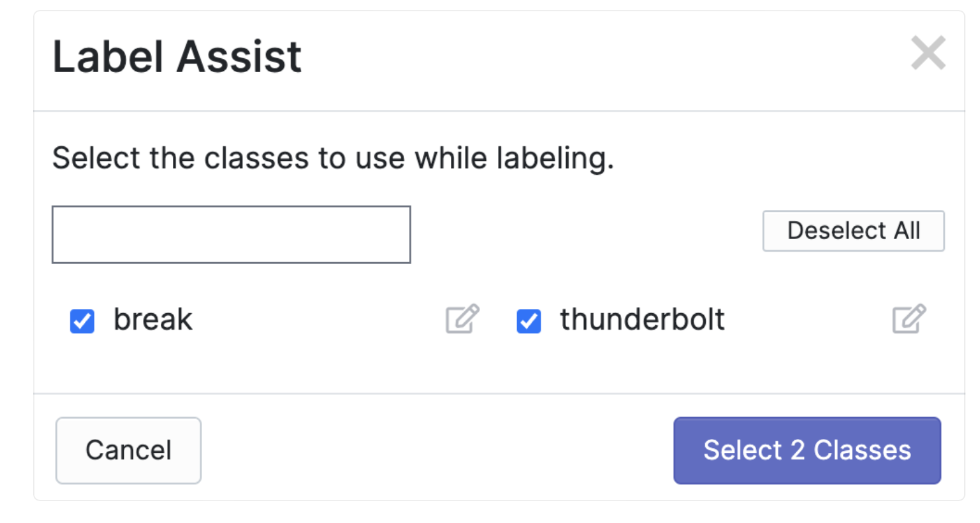The image size is (980, 523).
Task: Edit the break class name
Action: pyautogui.click(x=462, y=319)
